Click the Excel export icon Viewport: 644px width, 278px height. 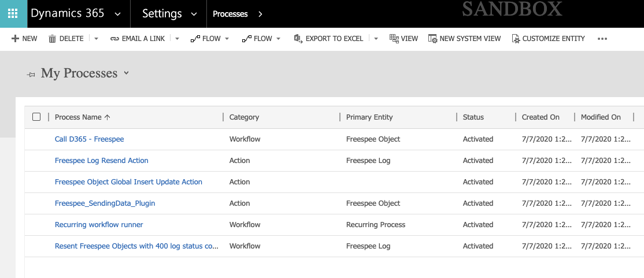(x=298, y=39)
